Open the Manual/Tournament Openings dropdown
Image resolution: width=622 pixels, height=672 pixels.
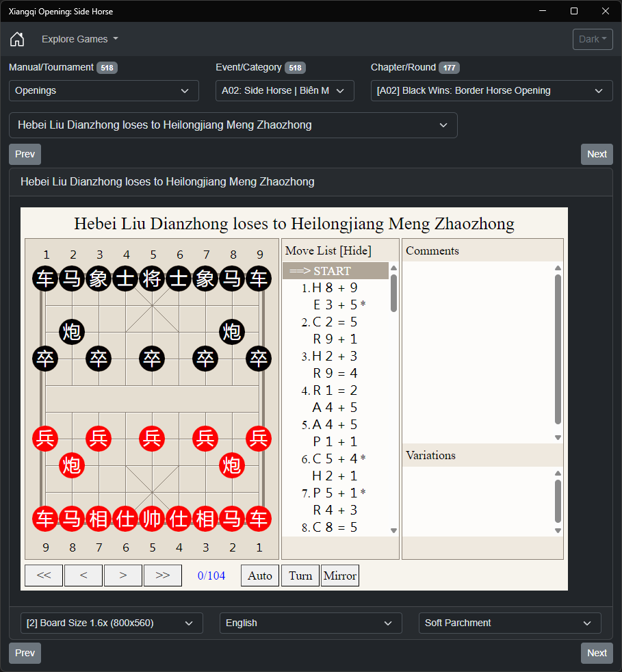coord(104,91)
